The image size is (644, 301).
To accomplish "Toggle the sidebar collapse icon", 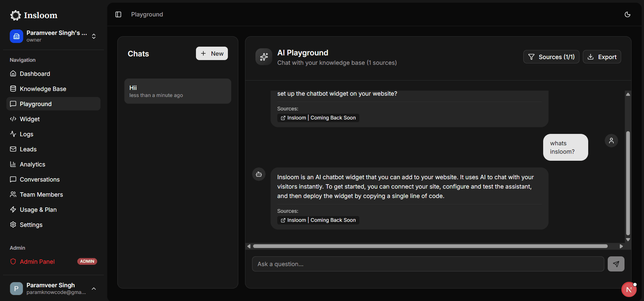I will click(x=118, y=14).
